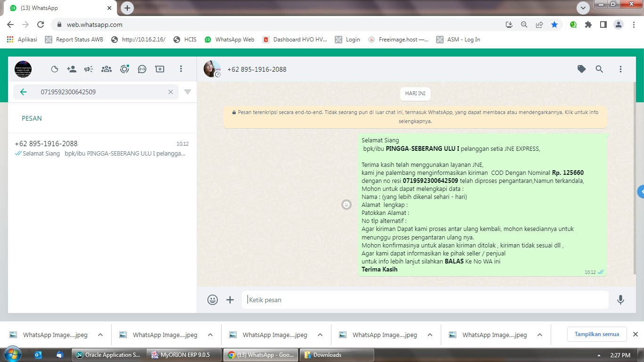Open the extensions puzzle icon
The image size is (644, 362).
(x=588, y=25)
